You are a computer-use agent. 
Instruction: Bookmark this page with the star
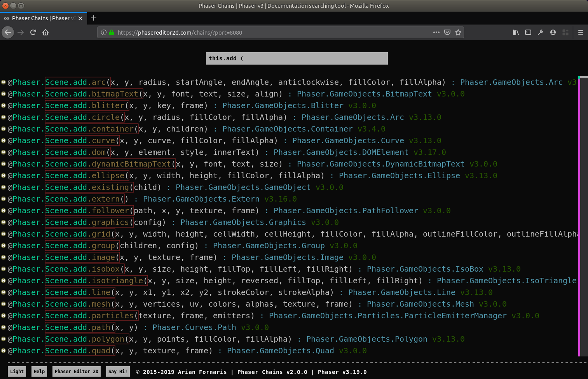[x=458, y=32]
